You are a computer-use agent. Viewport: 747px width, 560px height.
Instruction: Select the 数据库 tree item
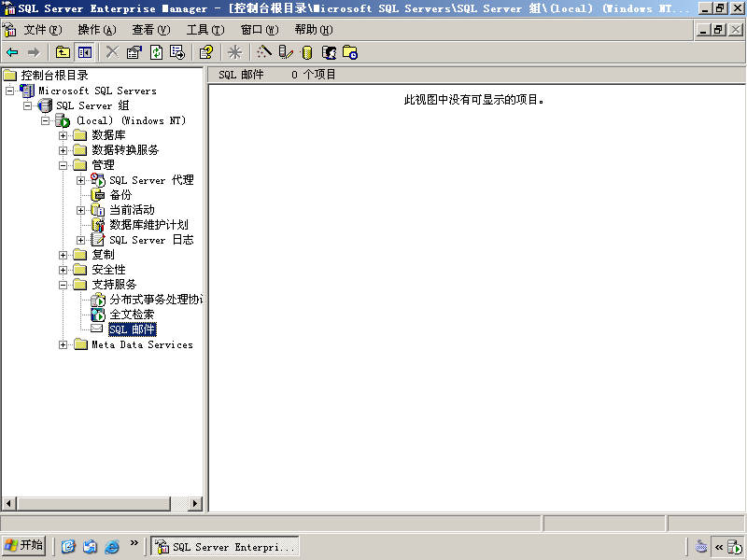point(108,135)
